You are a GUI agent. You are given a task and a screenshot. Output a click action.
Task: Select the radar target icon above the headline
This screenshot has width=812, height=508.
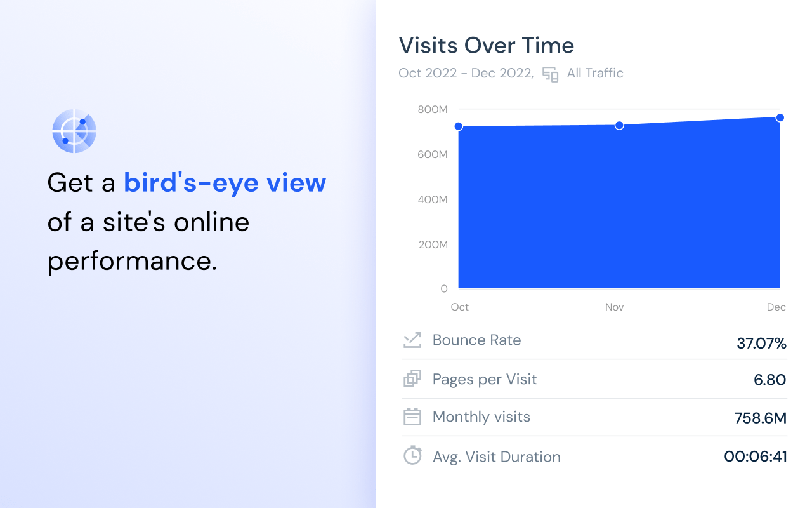click(74, 131)
